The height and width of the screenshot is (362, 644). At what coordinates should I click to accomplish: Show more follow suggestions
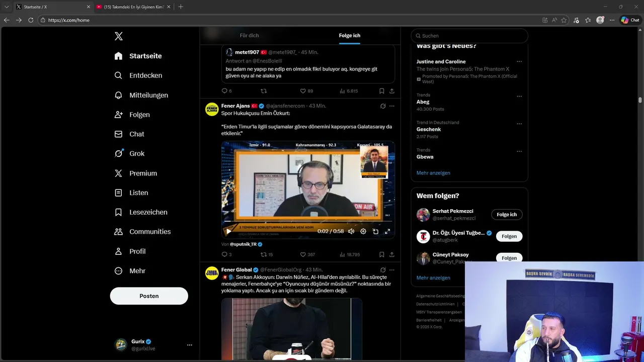[433, 278]
